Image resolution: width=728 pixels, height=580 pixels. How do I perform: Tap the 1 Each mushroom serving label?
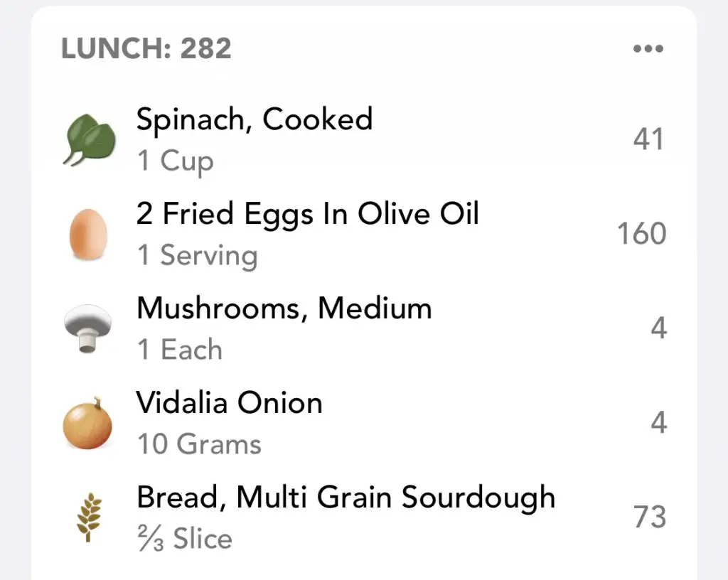tap(179, 350)
